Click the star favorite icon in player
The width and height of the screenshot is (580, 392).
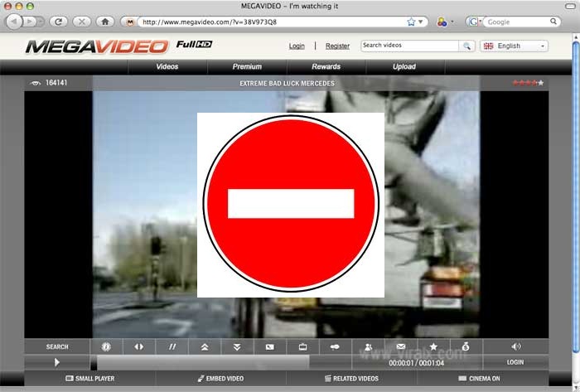433,346
